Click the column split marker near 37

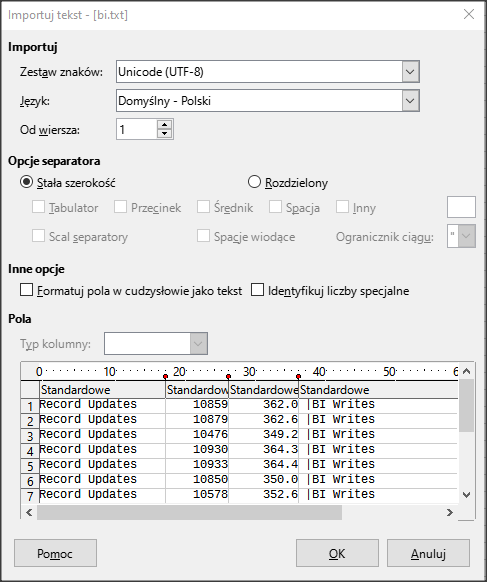click(x=298, y=376)
